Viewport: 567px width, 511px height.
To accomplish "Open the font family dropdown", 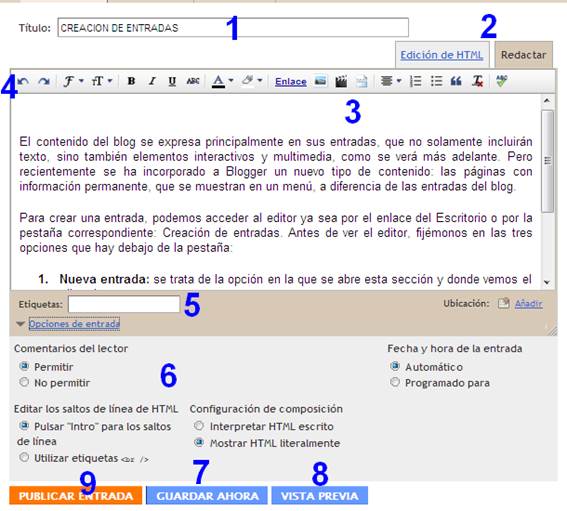I will (73, 81).
